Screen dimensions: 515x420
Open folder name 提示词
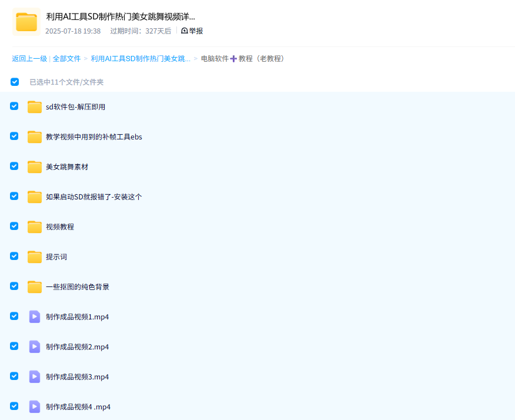click(56, 256)
